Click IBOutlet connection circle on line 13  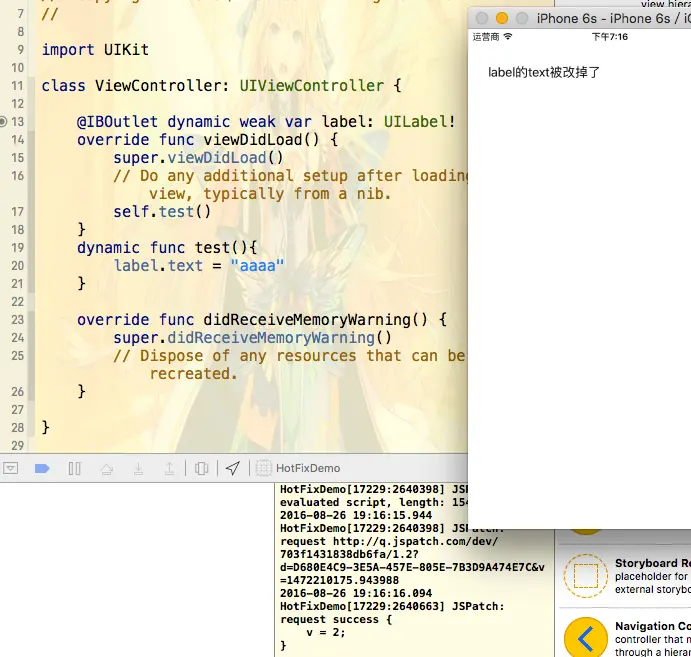pyautogui.click(x=3, y=121)
